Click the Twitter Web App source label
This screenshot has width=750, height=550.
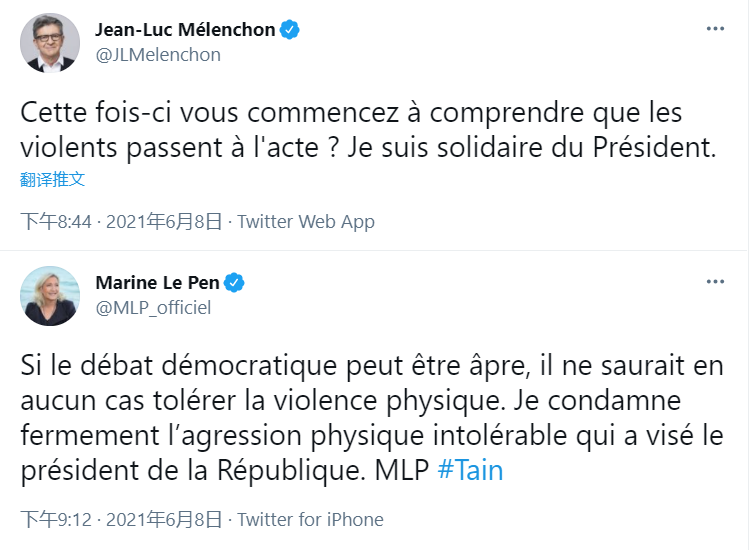pyautogui.click(x=306, y=221)
